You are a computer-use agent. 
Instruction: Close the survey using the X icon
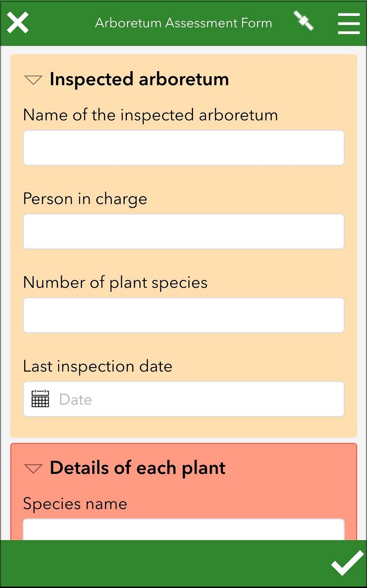point(18,22)
